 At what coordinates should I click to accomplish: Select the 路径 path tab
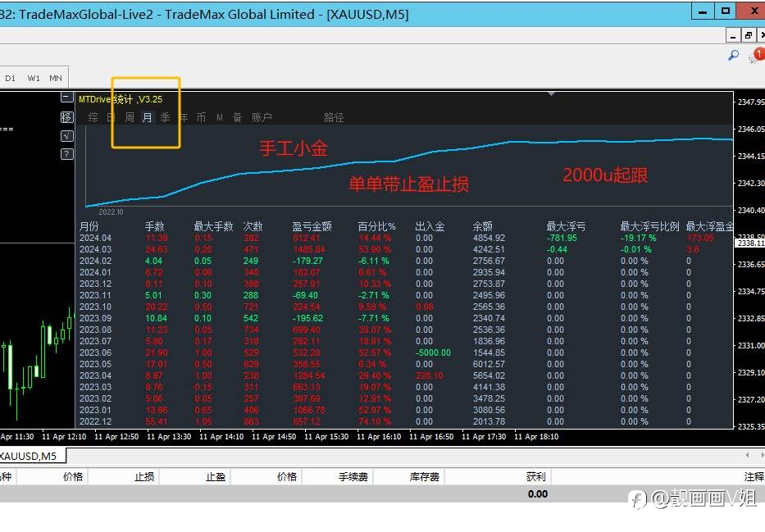point(335,117)
